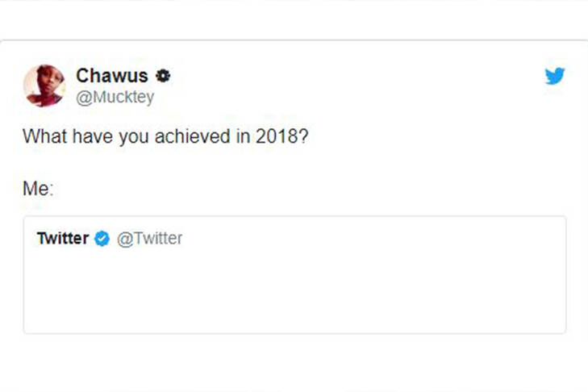Visit the @Mucktey handle link
The image size is (588, 392).
(x=115, y=98)
